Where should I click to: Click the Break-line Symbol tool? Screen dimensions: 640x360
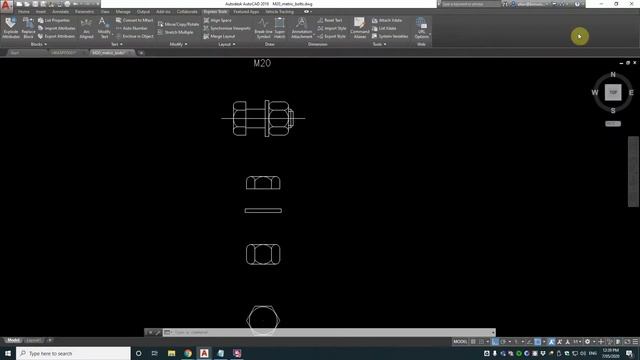pyautogui.click(x=263, y=28)
